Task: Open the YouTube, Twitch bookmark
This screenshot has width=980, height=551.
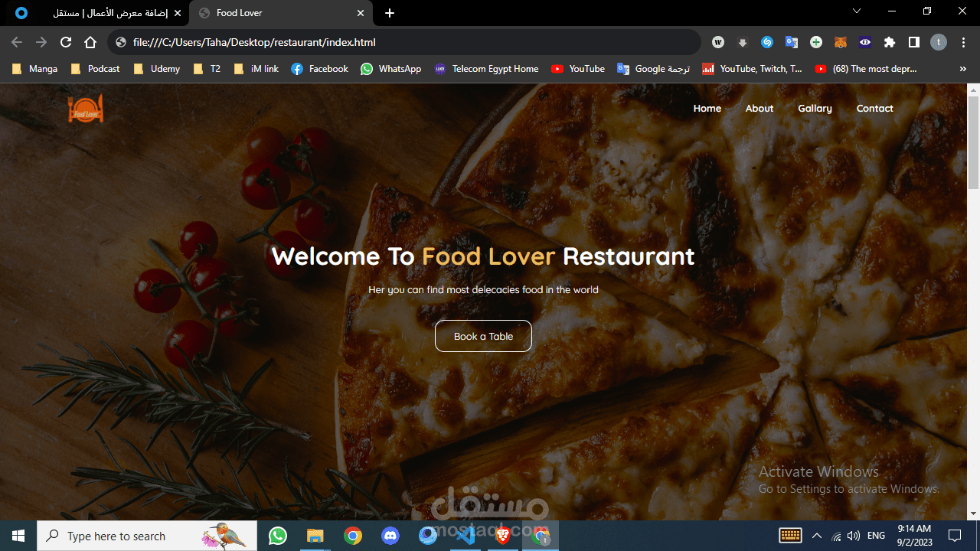Action: click(752, 69)
